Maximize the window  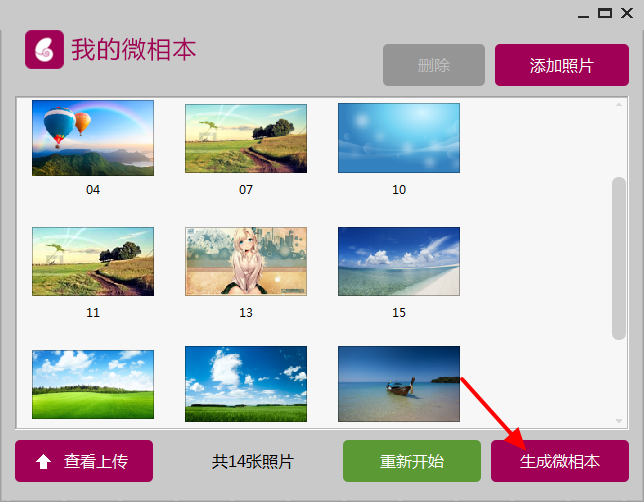tap(605, 14)
